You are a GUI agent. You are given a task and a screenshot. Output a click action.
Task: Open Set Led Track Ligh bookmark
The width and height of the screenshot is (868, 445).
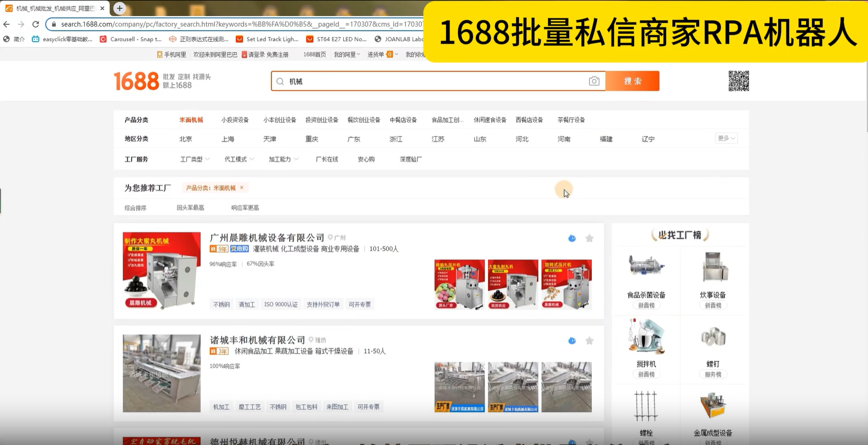267,39
